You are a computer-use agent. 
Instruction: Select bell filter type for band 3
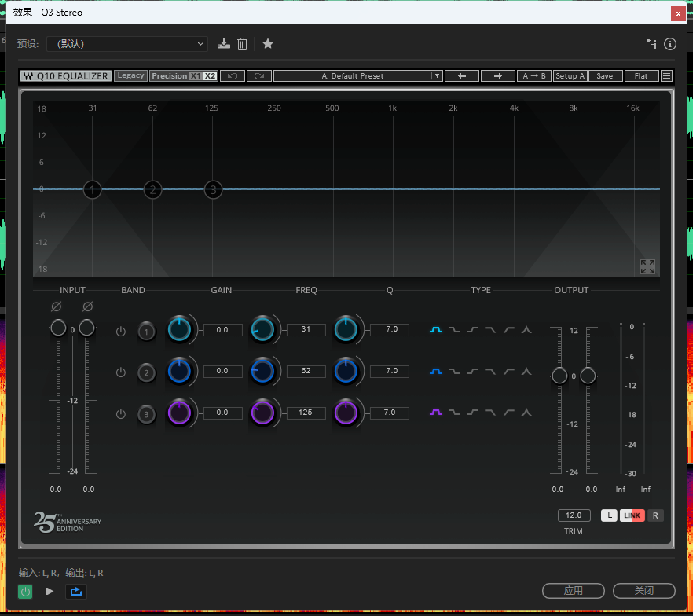[x=436, y=412]
